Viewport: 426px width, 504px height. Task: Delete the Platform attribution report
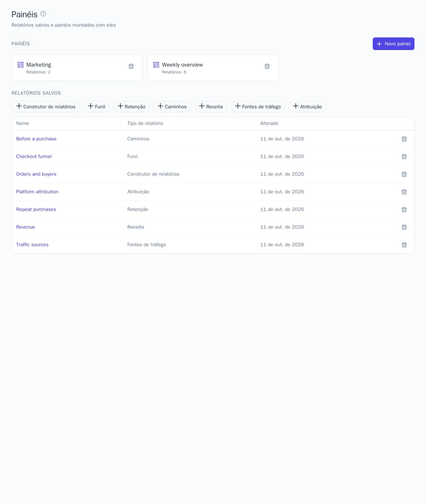point(404,192)
